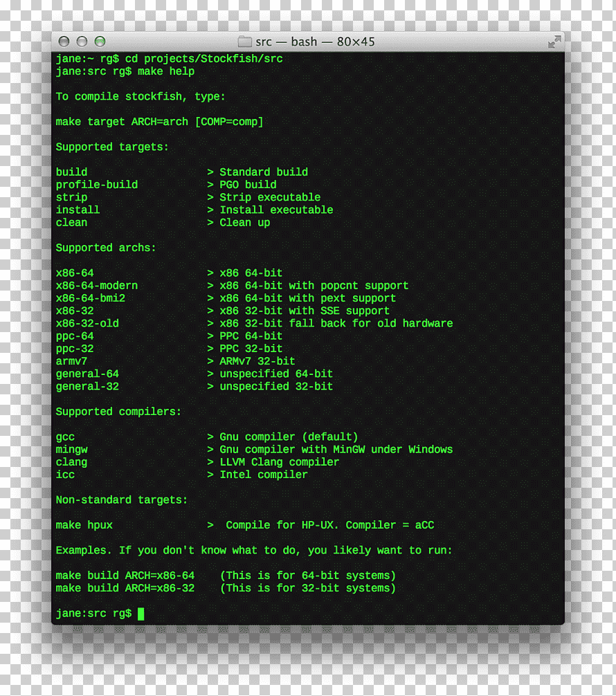Screen dimensions: 616x696
Task: Click the yellow minimize window button
Action: (82, 42)
